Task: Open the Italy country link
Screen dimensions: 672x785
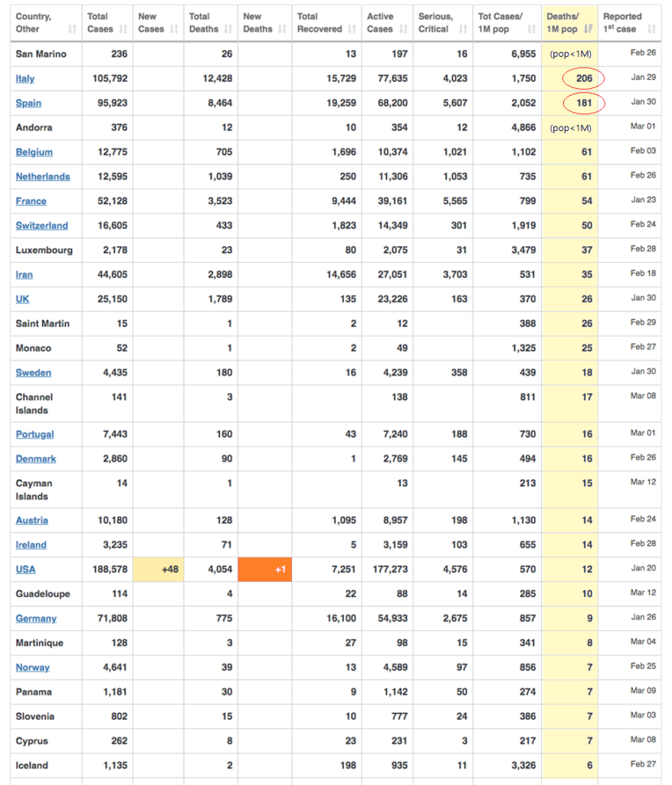Action: click(25, 79)
